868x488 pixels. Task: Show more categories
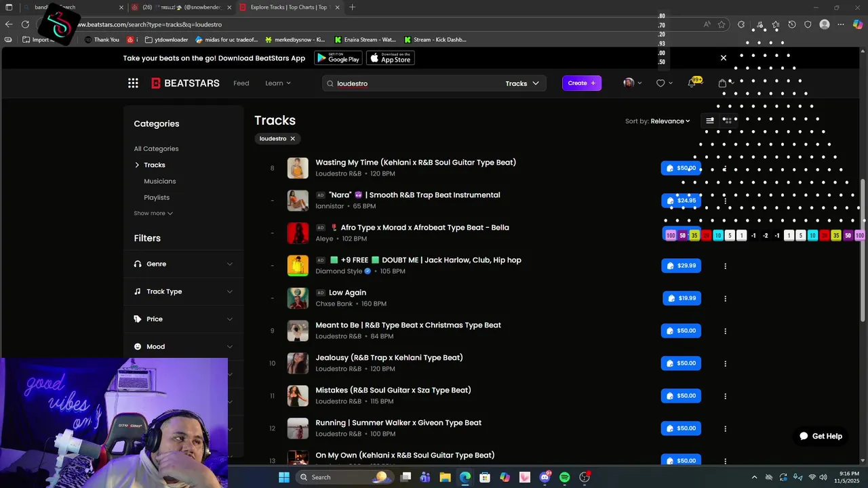pyautogui.click(x=153, y=213)
